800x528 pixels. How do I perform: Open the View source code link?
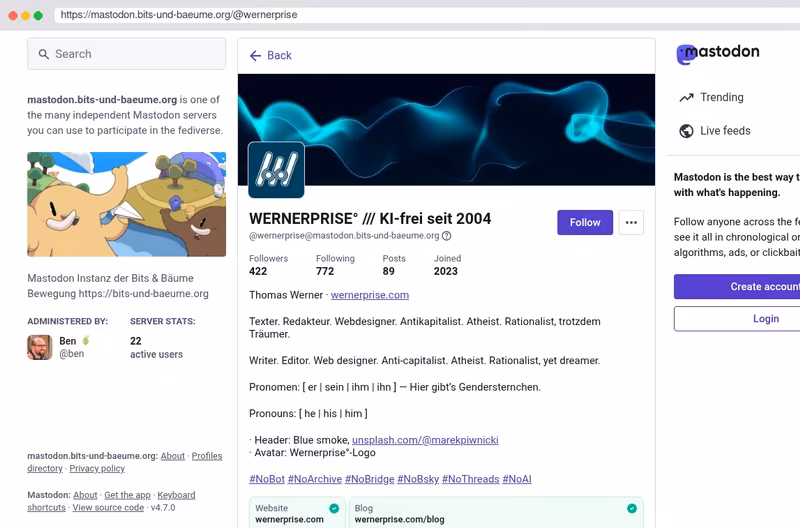[108, 508]
